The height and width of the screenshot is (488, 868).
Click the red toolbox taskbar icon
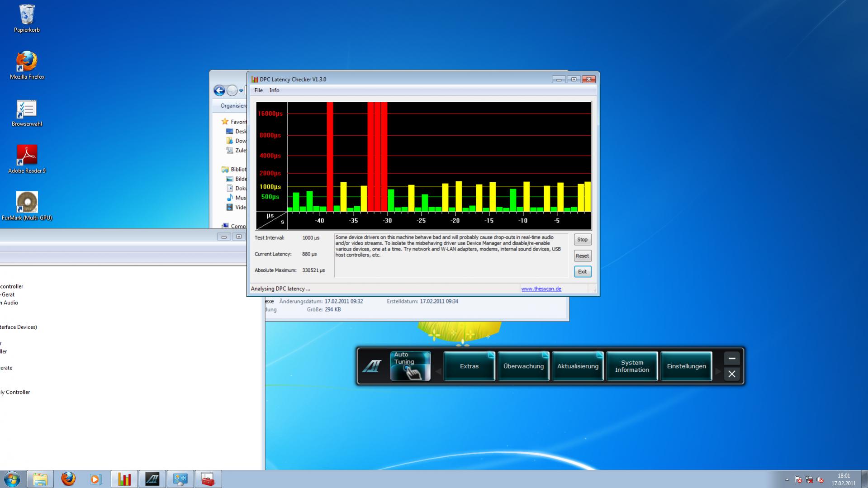click(208, 479)
